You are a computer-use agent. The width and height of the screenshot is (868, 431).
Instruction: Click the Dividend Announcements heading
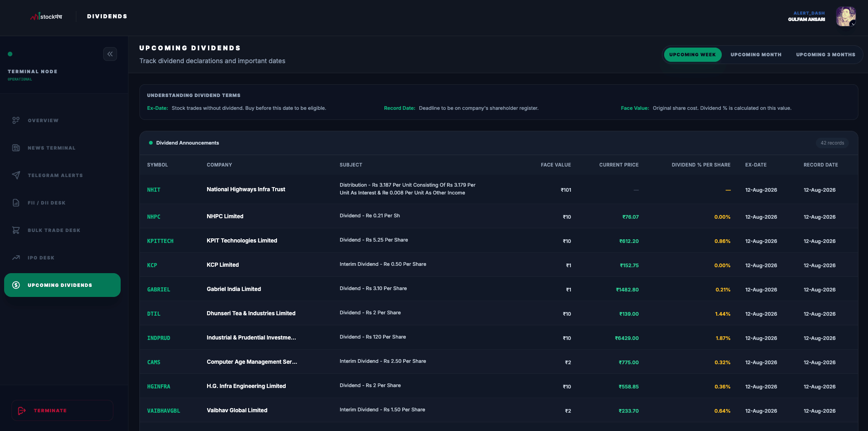coord(187,143)
